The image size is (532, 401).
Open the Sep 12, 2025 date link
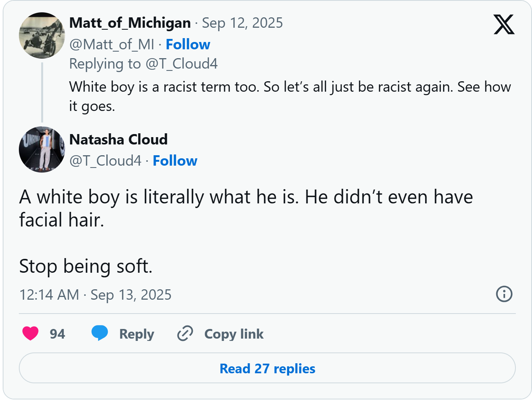point(243,23)
